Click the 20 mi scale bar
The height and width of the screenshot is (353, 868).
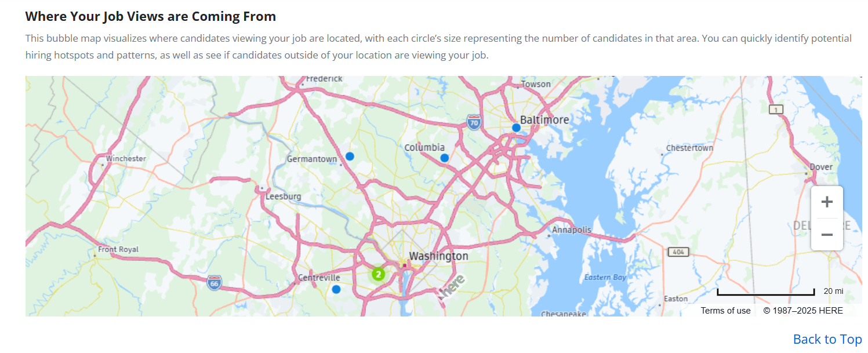(765, 290)
